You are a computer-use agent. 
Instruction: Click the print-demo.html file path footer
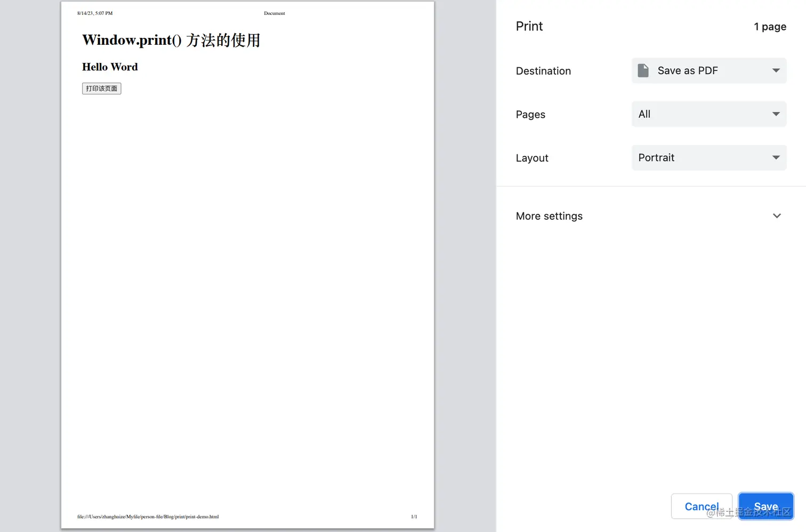pyautogui.click(x=148, y=517)
